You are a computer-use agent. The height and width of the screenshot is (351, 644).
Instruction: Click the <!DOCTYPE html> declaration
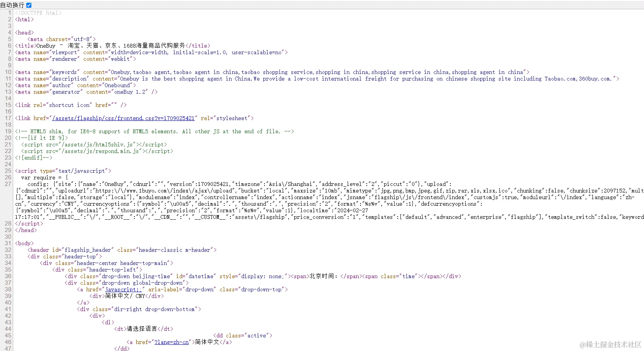38,13
